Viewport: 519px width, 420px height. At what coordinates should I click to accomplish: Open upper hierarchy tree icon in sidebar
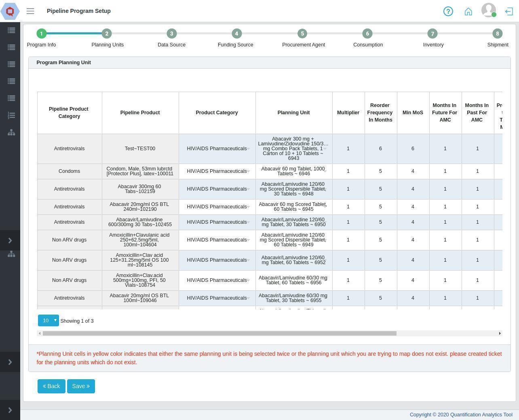click(11, 132)
